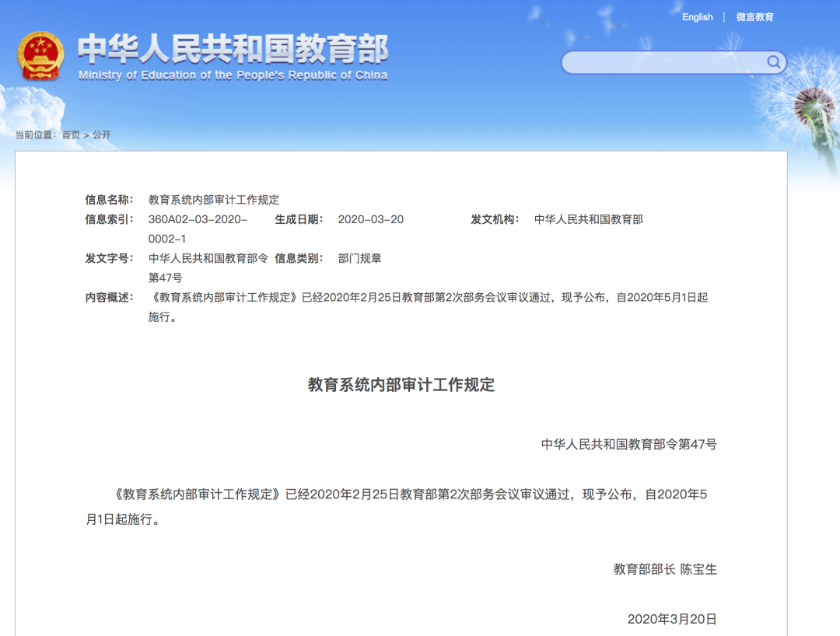840x636 pixels.
Task: Select the document number 第47号 in metadata
Action: 165,278
